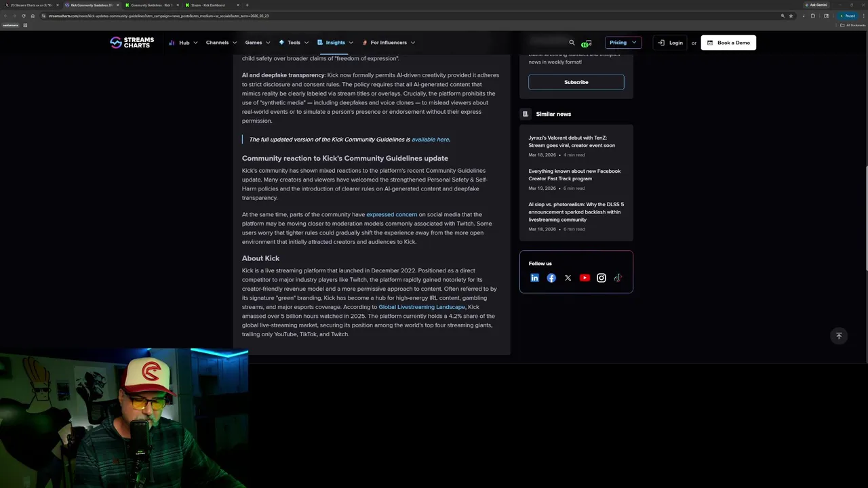Open the browser side panel icon
Screen dimensions: 868x488
(x=826, y=16)
